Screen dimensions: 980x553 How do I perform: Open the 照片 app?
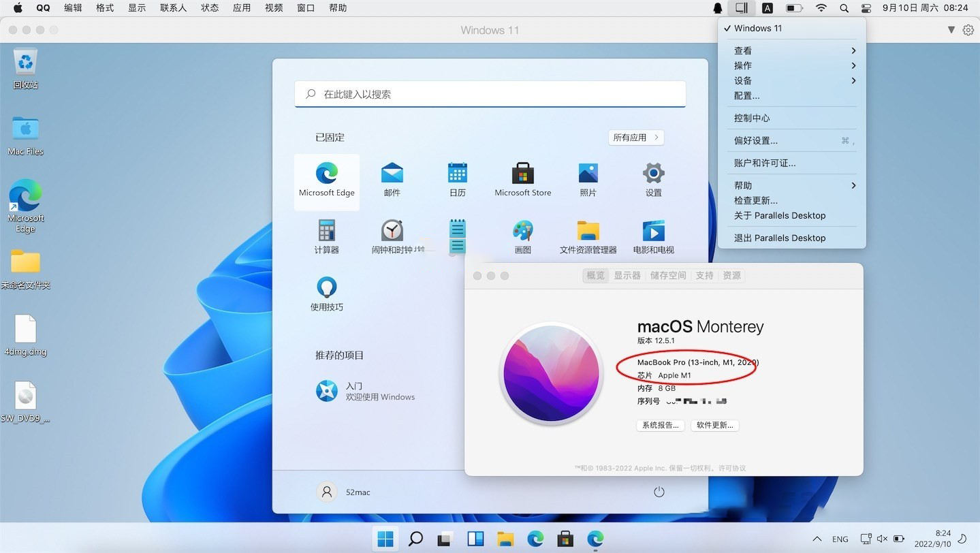tap(587, 179)
